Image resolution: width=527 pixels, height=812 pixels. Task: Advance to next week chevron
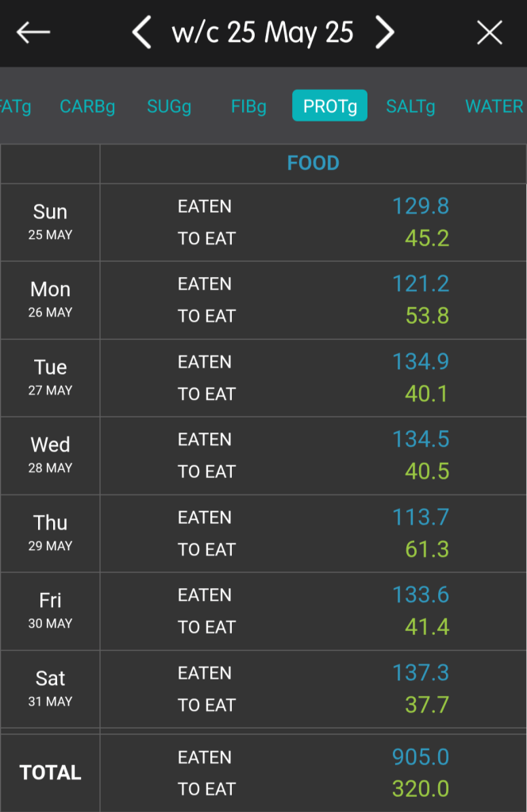tap(385, 33)
